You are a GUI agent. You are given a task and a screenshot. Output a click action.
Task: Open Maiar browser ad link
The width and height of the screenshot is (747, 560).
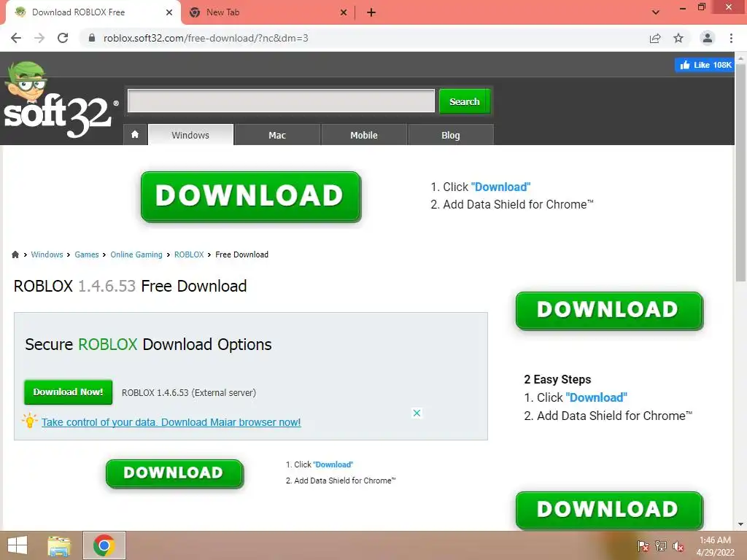coord(171,422)
